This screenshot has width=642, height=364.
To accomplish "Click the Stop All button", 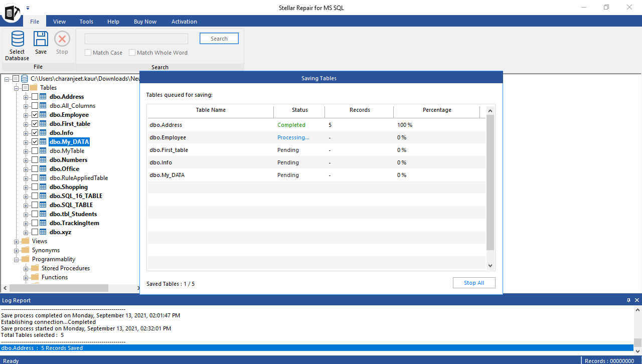I will coord(474,283).
